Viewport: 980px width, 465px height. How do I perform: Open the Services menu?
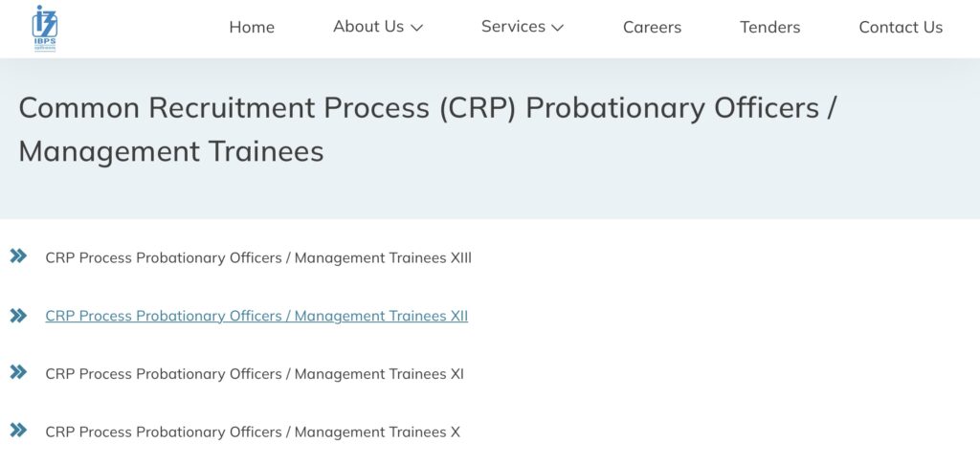(x=523, y=27)
